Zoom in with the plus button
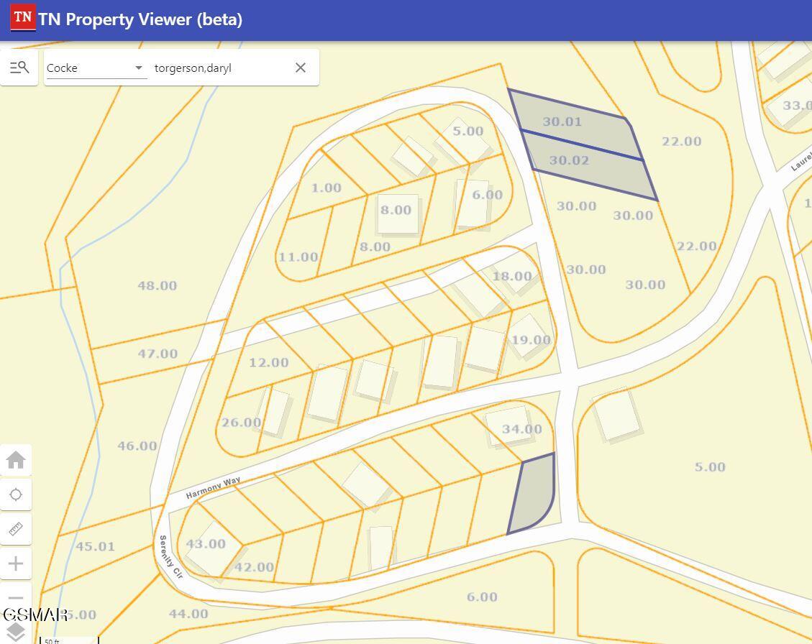 [x=16, y=563]
